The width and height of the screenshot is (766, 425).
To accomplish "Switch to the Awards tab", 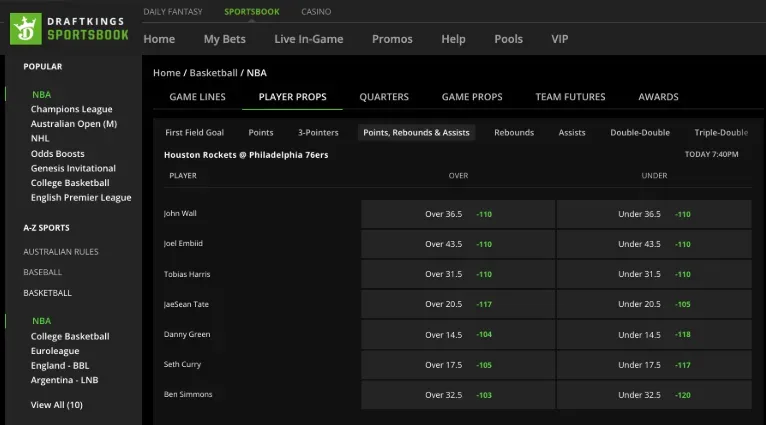I will point(658,97).
